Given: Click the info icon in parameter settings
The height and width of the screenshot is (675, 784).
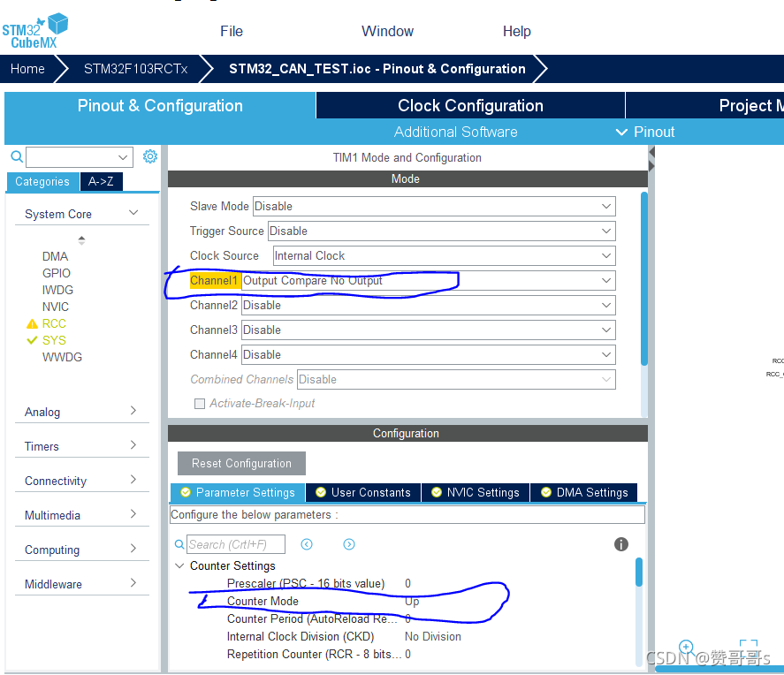Looking at the screenshot, I should 621,544.
